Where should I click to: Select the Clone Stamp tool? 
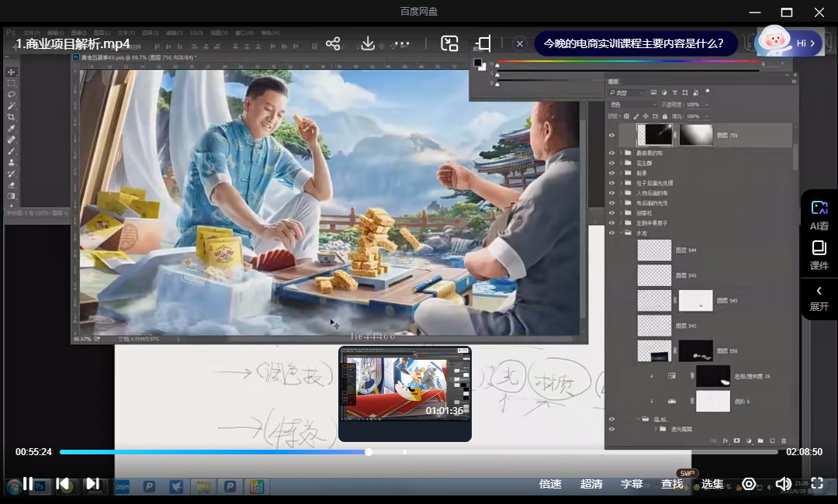click(x=11, y=162)
